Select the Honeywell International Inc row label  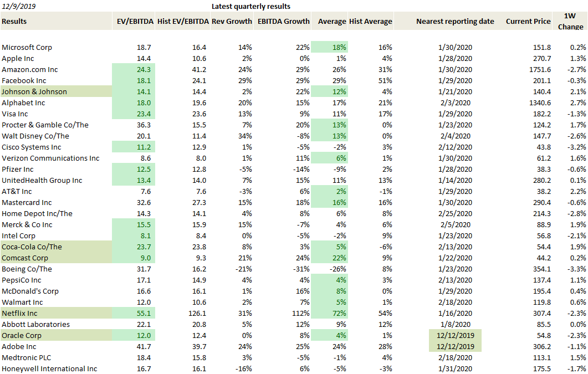coord(49,369)
